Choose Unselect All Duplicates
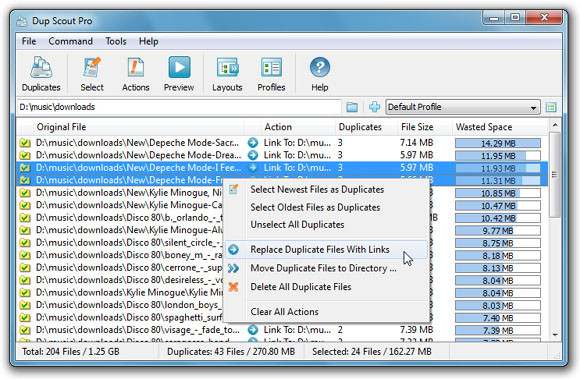The image size is (580, 379). click(x=297, y=224)
